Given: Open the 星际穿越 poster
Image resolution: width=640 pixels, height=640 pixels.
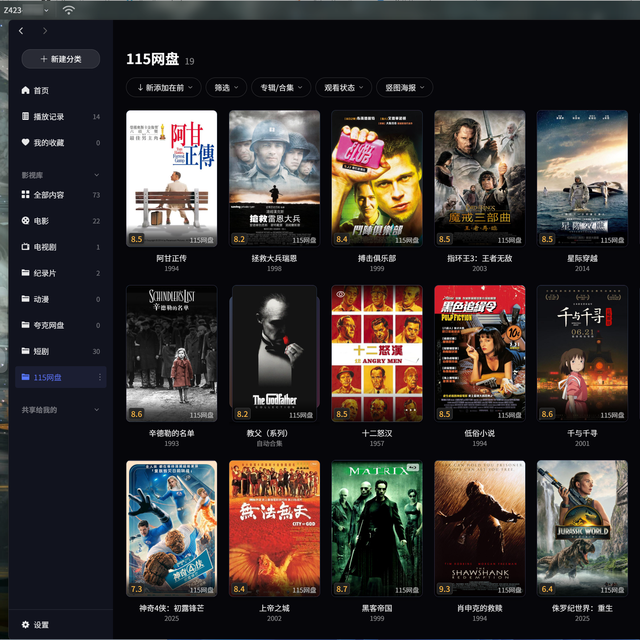Looking at the screenshot, I should pyautogui.click(x=582, y=178).
